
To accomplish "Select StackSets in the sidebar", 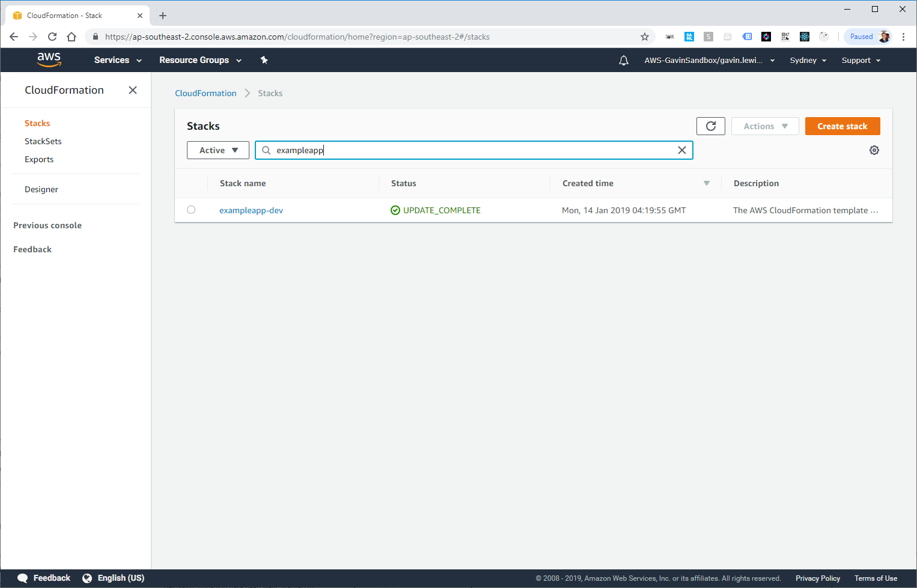I will click(x=43, y=141).
